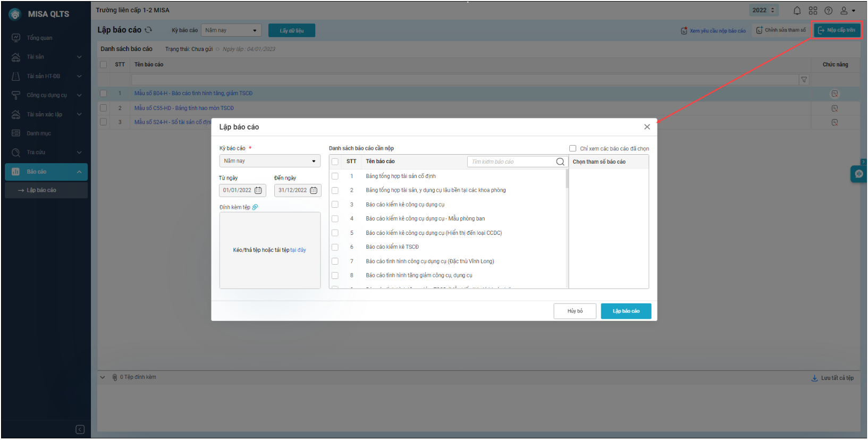The height and width of the screenshot is (440, 868).
Task: Click the Lập báo cáo button in dialog
Action: click(x=626, y=311)
